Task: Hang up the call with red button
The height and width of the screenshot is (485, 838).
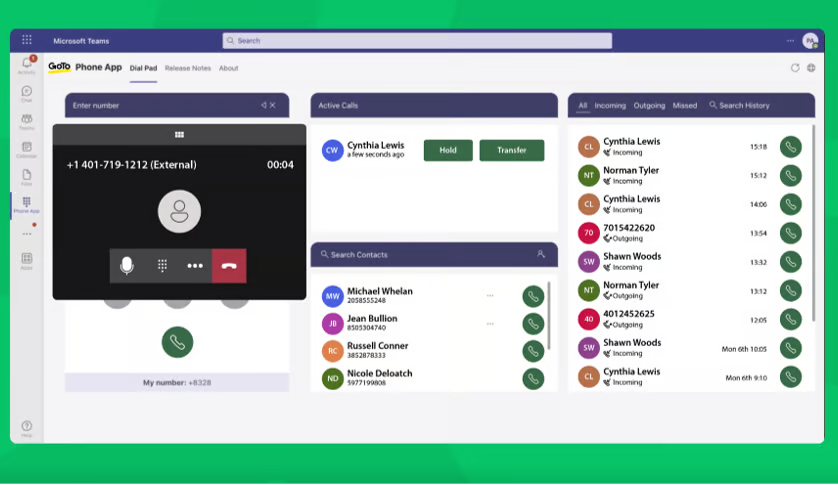Action: (229, 266)
